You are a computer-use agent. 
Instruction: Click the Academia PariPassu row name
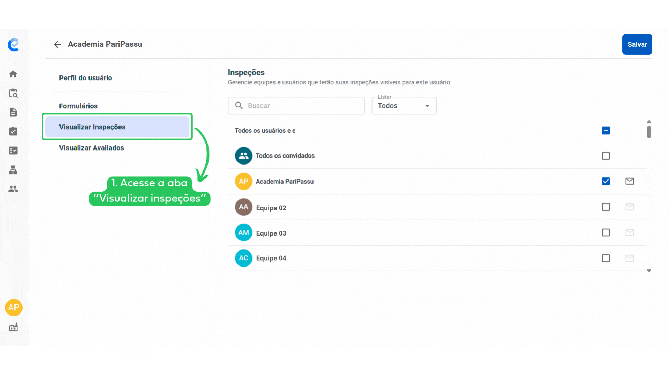(x=285, y=182)
